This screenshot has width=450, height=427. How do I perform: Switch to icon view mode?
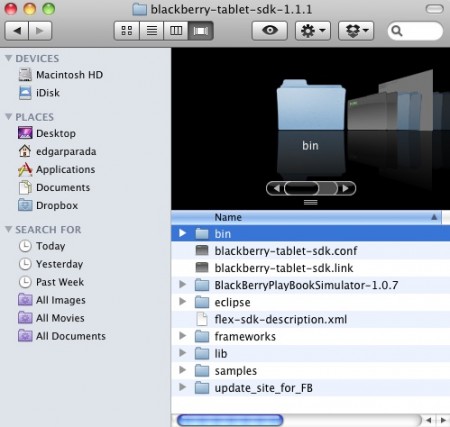[x=127, y=31]
